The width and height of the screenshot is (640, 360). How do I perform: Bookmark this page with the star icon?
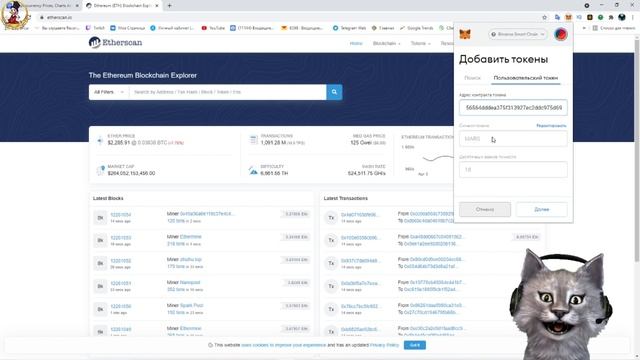[x=544, y=17]
